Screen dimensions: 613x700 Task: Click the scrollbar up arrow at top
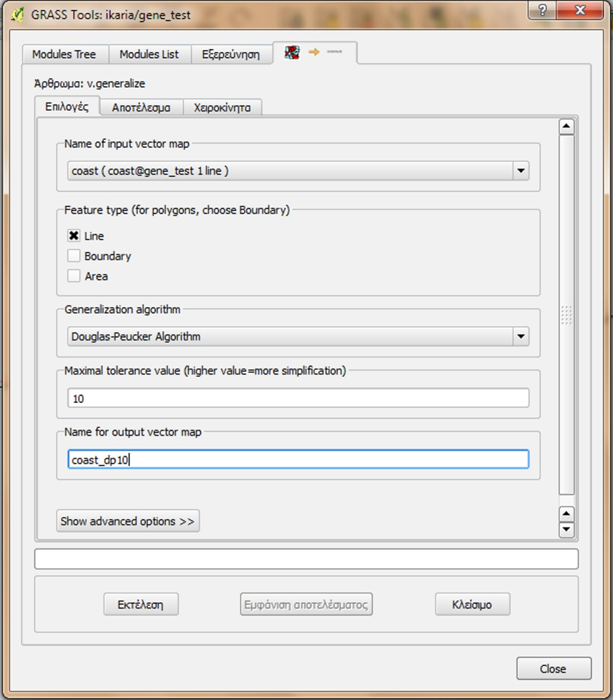(x=566, y=127)
